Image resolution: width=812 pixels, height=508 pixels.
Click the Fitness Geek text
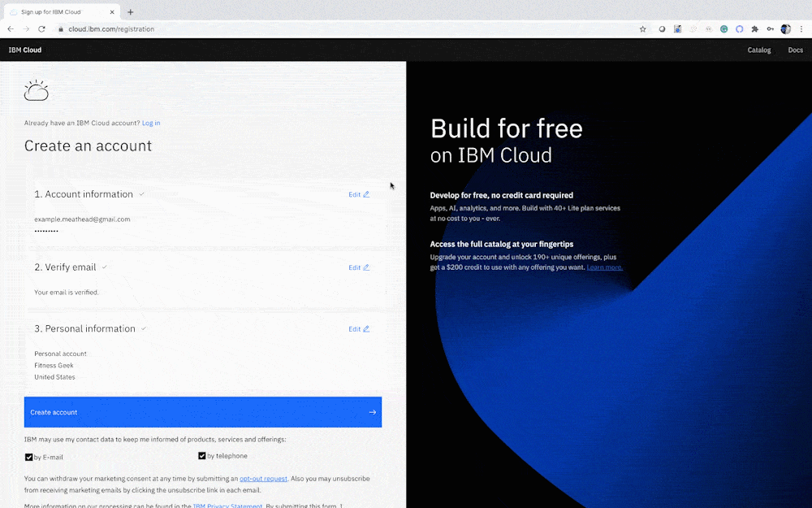tap(54, 366)
